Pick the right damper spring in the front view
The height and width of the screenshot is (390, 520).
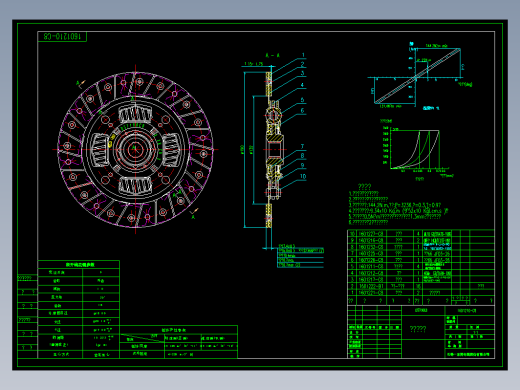pos(171,149)
